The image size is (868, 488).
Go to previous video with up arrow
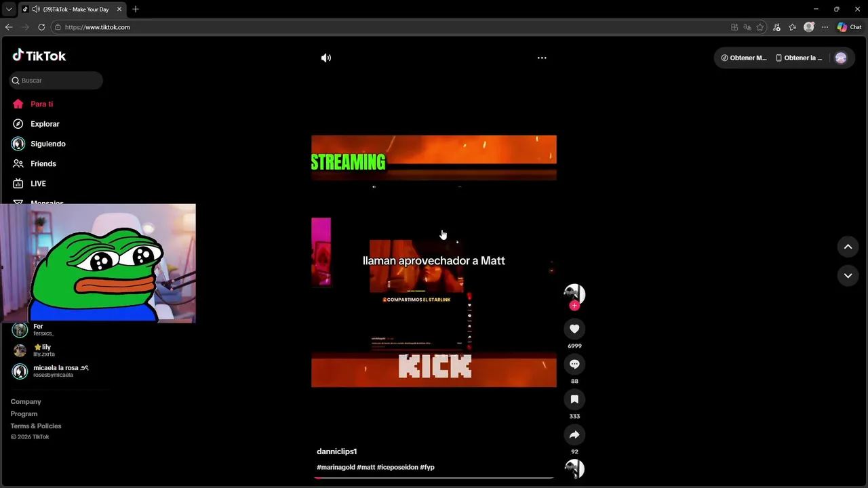848,247
